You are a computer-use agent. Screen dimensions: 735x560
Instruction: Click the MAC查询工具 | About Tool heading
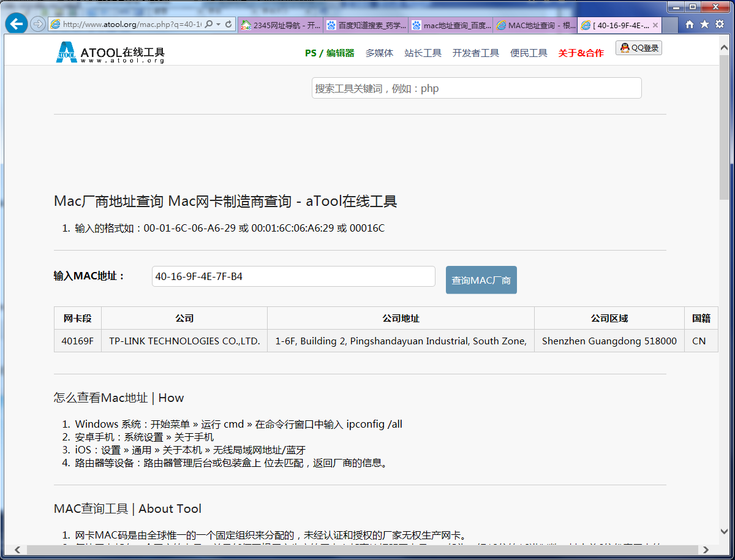point(127,509)
